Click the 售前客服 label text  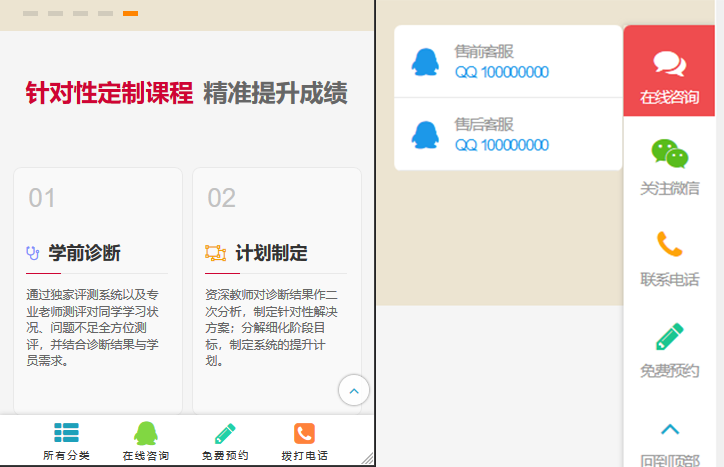(484, 51)
